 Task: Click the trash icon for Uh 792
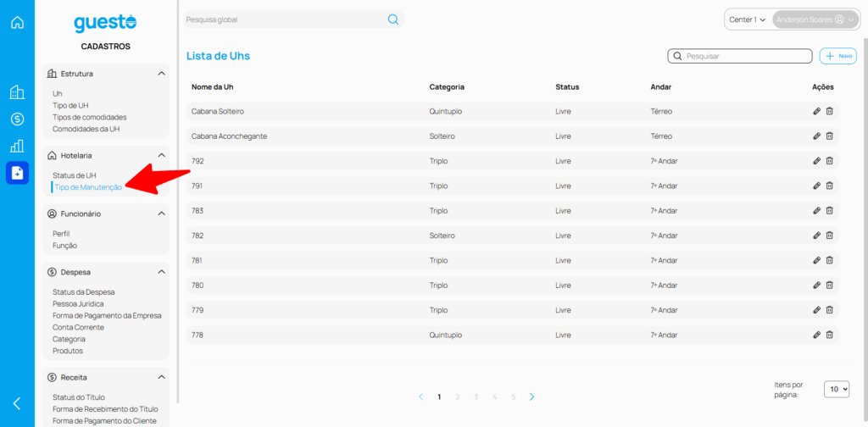(x=830, y=161)
